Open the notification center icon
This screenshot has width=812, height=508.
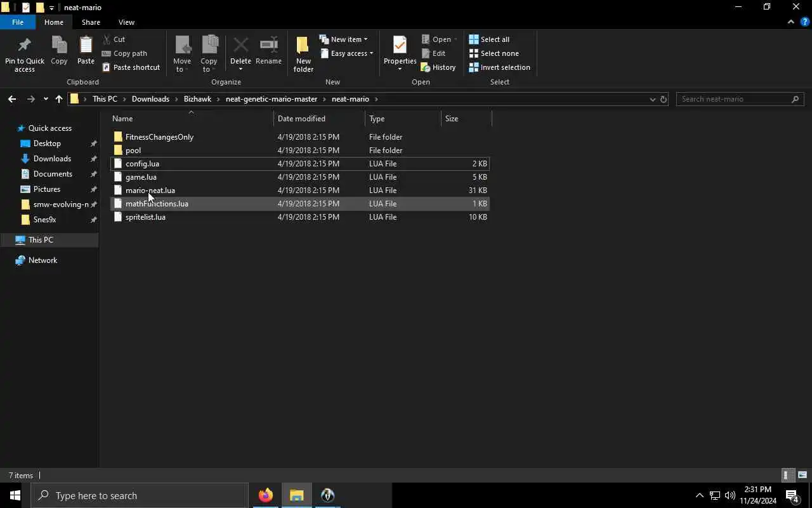(x=792, y=495)
